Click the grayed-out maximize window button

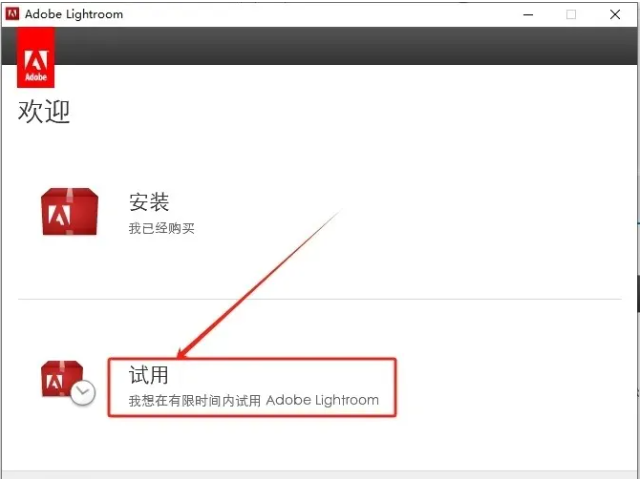coord(571,15)
